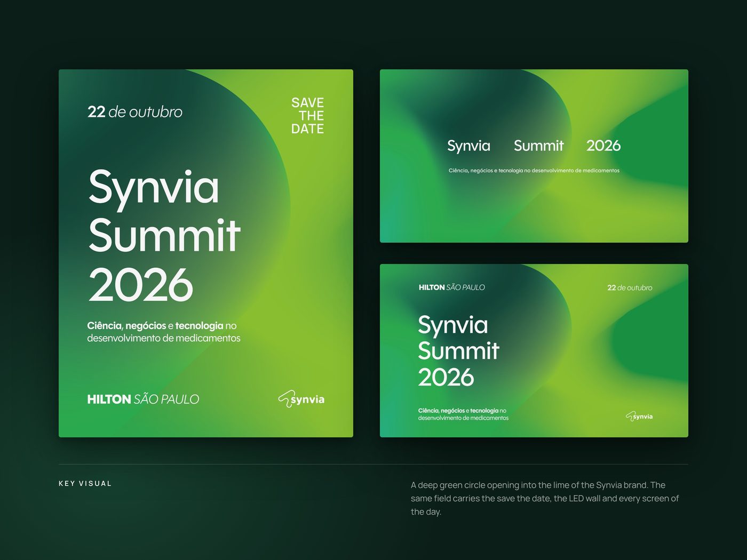Click 'SAVE THE DATE' text on poster
This screenshot has width=747, height=560.
point(307,116)
